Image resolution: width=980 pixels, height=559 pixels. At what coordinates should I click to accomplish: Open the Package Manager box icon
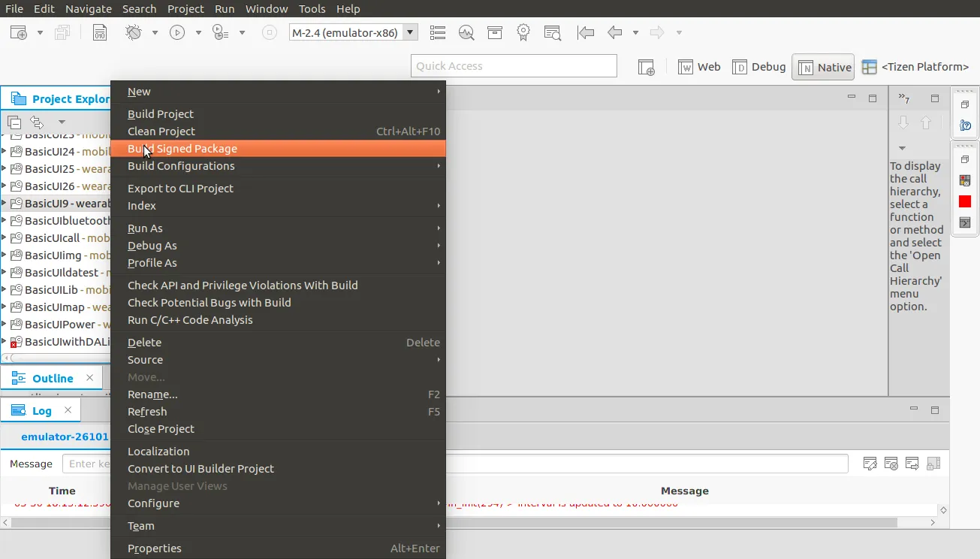(x=494, y=32)
